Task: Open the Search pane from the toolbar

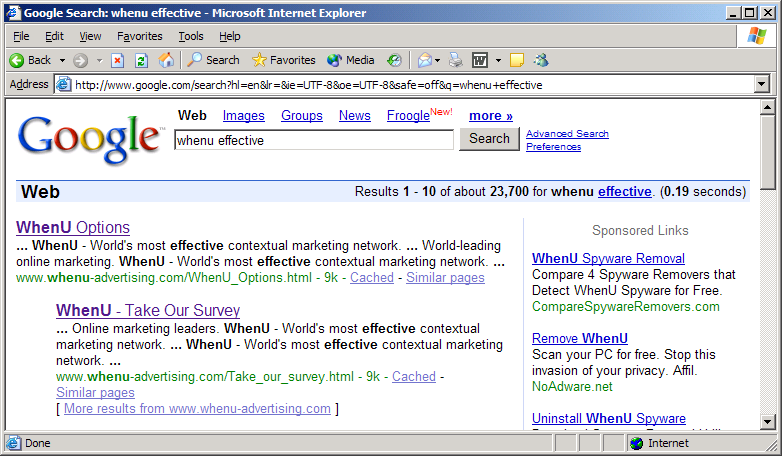Action: [213, 60]
